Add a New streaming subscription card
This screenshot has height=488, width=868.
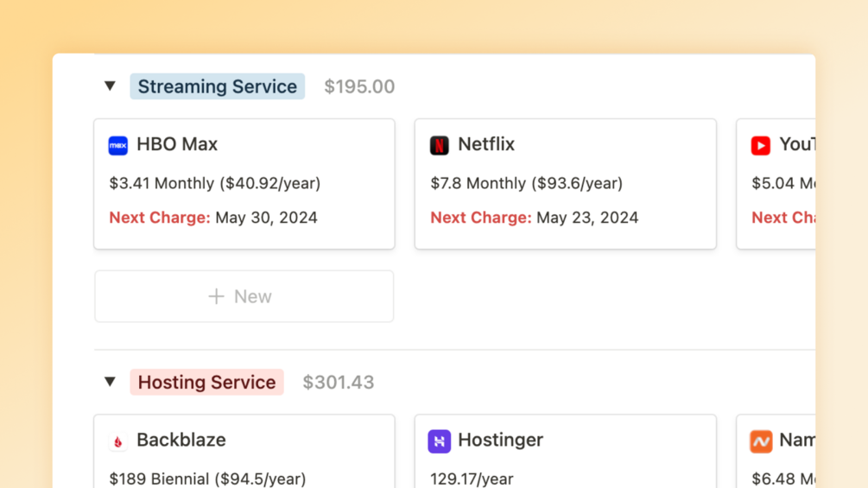244,296
